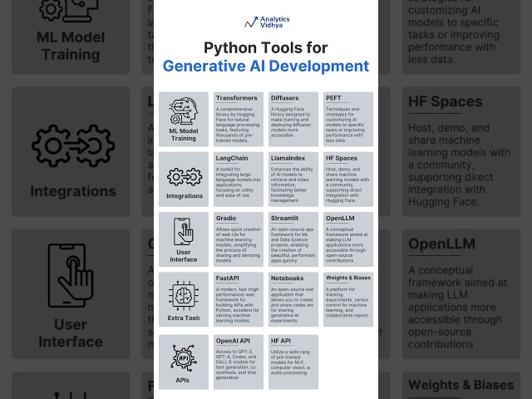Click the dimmed 'customizing AI models' text in the background
Viewport: 532px width, 399px height.
click(454, 33)
